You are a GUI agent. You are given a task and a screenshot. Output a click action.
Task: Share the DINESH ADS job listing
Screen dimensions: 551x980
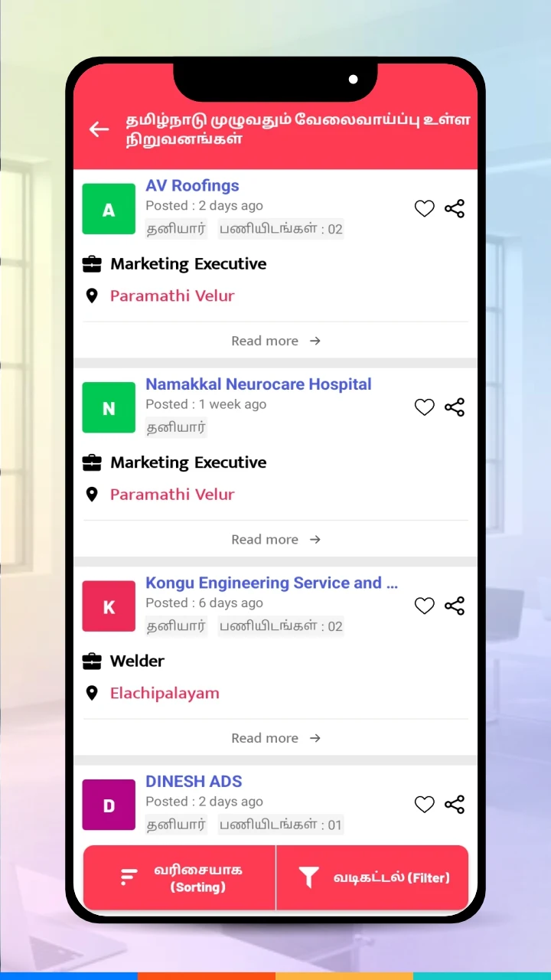point(455,805)
